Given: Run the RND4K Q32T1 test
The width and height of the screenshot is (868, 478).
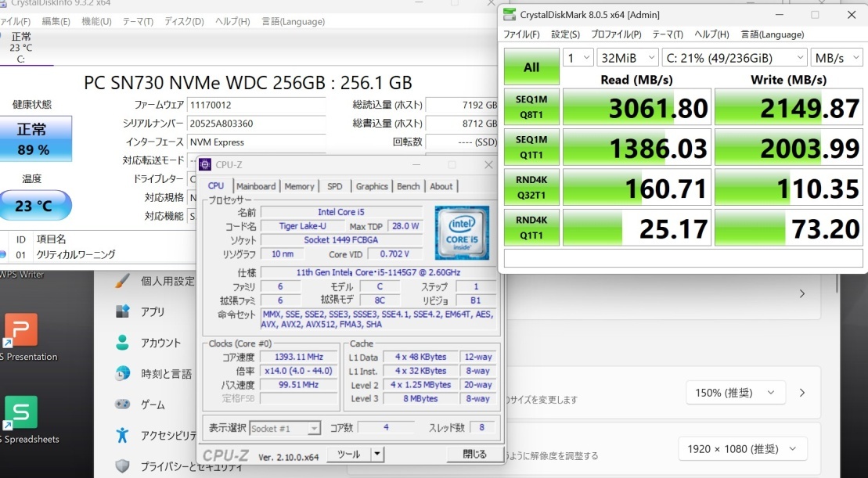Looking at the screenshot, I should tap(531, 187).
